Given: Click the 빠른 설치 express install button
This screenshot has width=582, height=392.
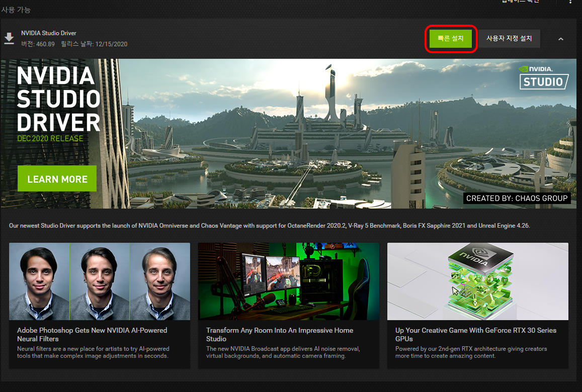Looking at the screenshot, I should (x=451, y=39).
